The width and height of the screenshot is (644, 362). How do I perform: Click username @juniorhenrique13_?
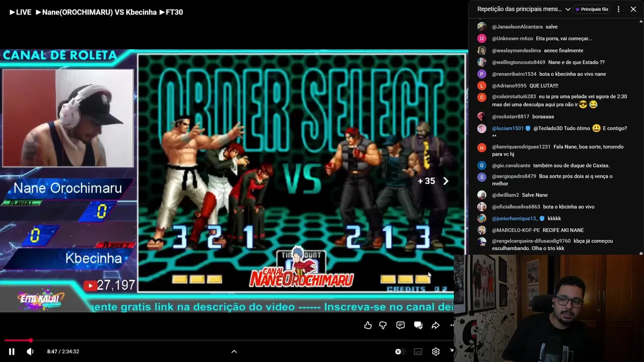coord(515,219)
